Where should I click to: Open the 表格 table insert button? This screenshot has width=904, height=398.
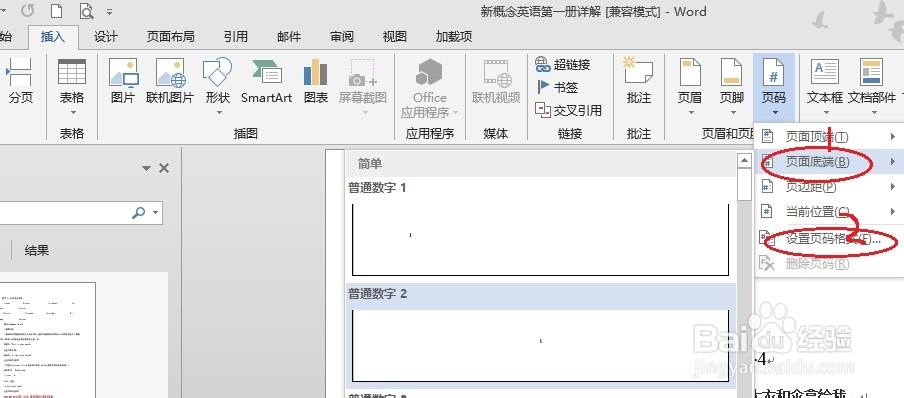72,87
